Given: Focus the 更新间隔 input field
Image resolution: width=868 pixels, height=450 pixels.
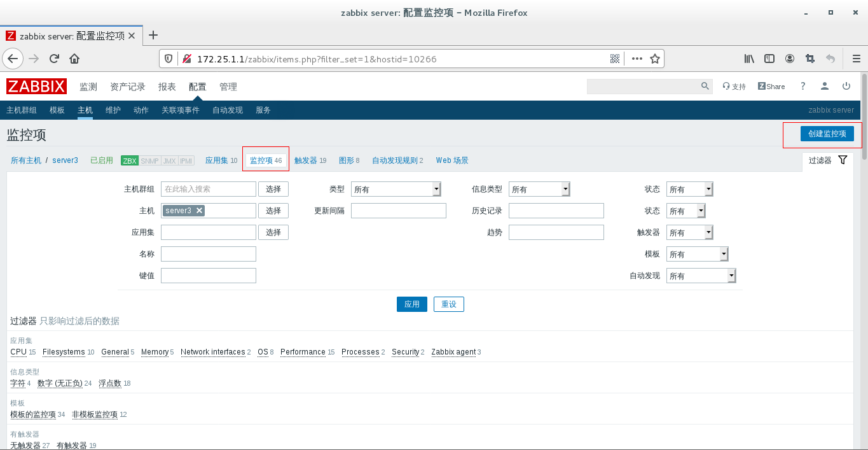Looking at the screenshot, I should 399,211.
